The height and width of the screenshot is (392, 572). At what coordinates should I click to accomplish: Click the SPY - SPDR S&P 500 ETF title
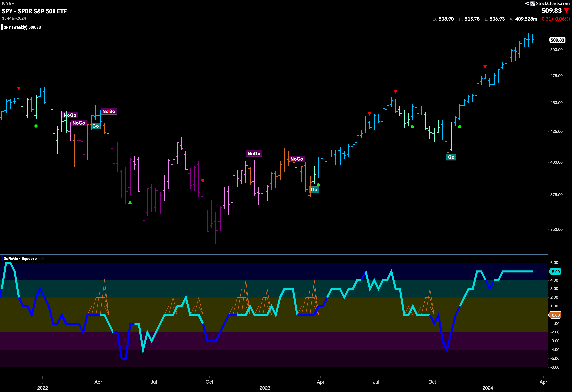(x=34, y=11)
